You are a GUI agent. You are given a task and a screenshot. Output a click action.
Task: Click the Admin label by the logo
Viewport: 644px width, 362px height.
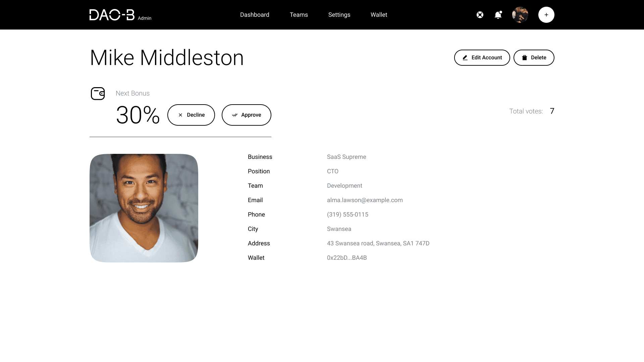coord(145,18)
